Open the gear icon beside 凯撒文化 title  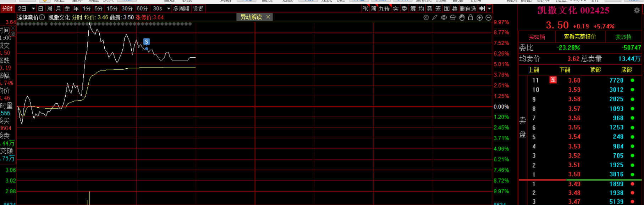click(637, 11)
